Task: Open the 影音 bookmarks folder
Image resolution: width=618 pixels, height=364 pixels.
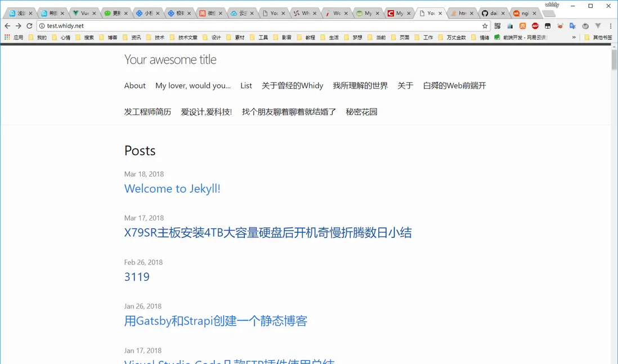Action: (282, 38)
